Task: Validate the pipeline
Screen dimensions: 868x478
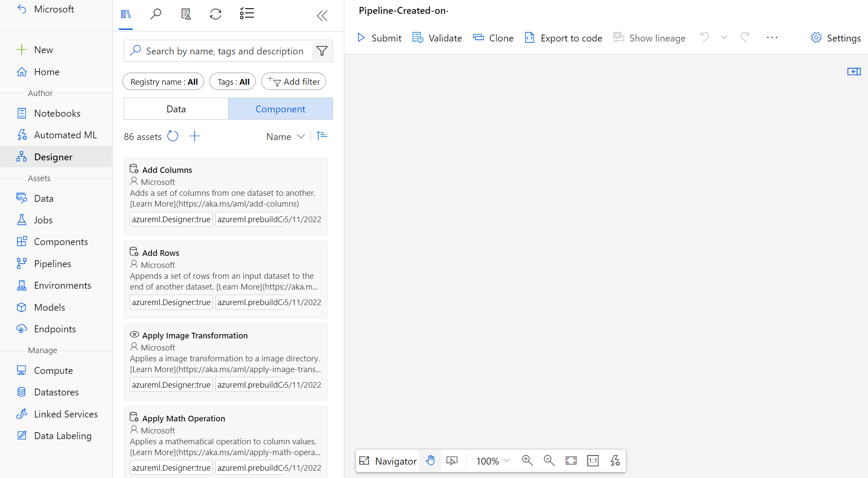Action: [x=437, y=38]
